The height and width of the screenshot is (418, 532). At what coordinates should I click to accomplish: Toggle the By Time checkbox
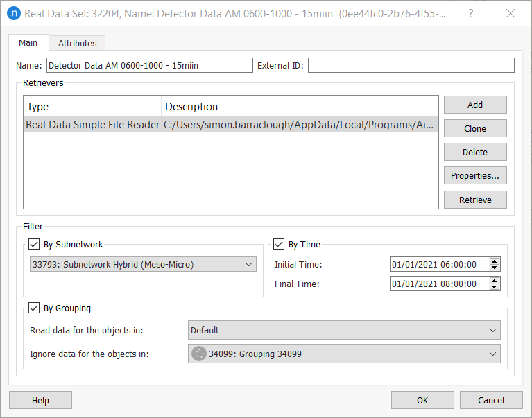(279, 244)
